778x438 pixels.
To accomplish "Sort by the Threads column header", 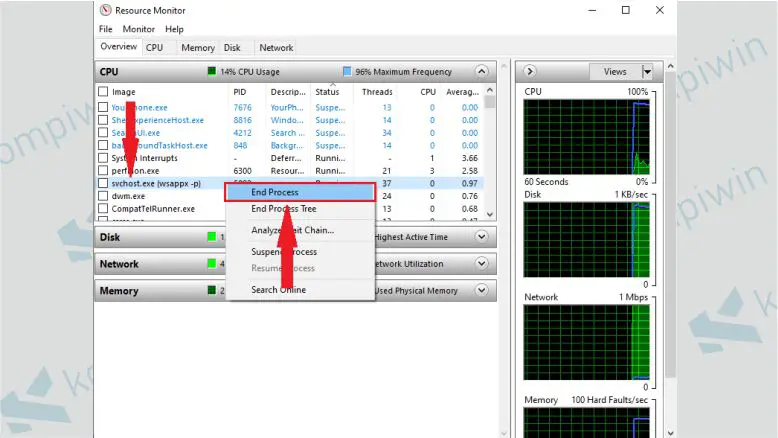I will tap(377, 92).
